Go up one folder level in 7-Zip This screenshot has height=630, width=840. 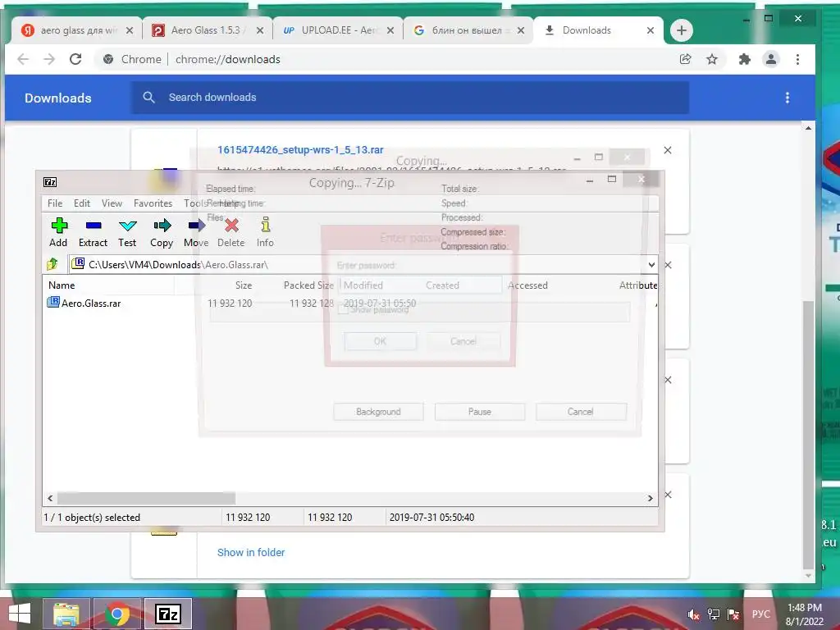click(52, 264)
